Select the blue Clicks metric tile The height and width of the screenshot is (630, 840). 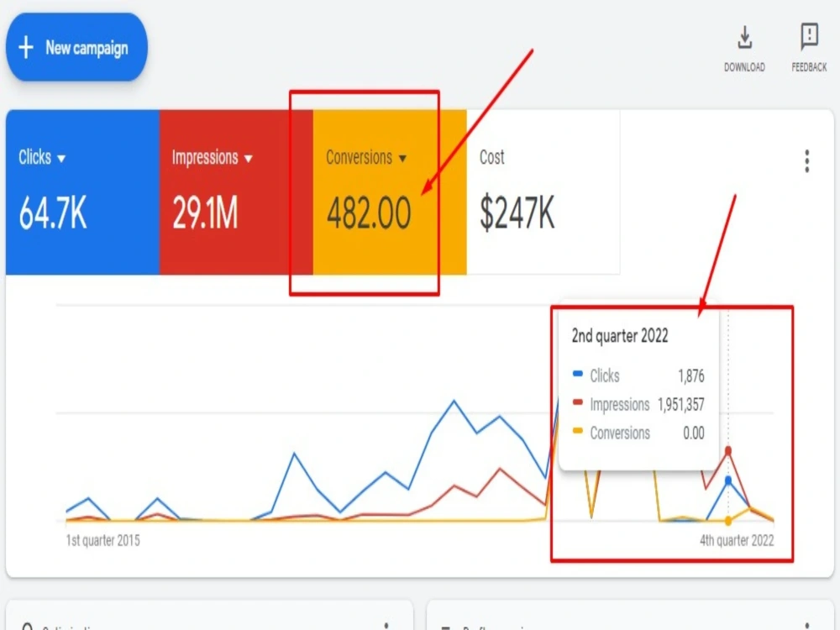click(x=82, y=192)
